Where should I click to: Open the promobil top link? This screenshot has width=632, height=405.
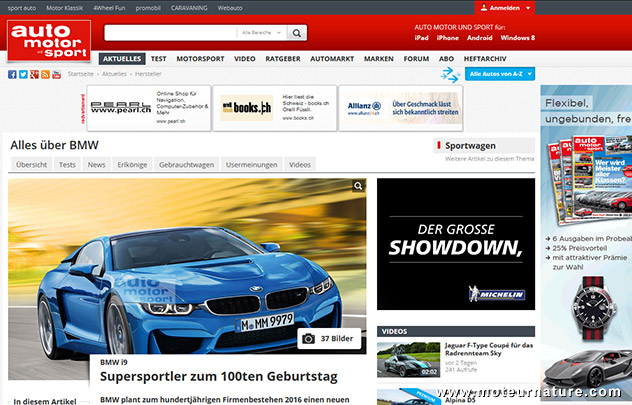(x=148, y=8)
